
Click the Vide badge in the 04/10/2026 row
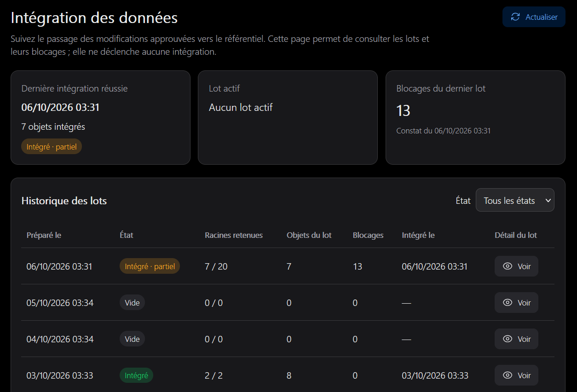click(132, 339)
